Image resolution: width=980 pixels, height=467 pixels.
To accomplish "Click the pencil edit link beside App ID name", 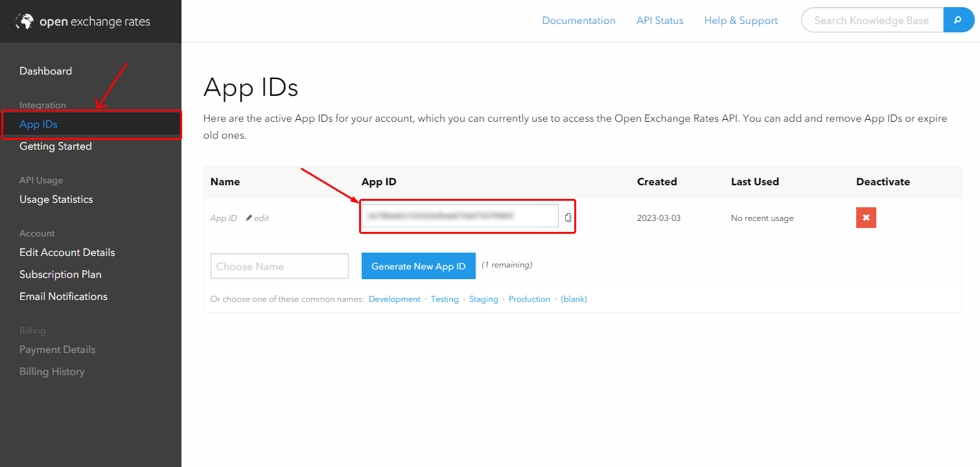I will point(257,218).
